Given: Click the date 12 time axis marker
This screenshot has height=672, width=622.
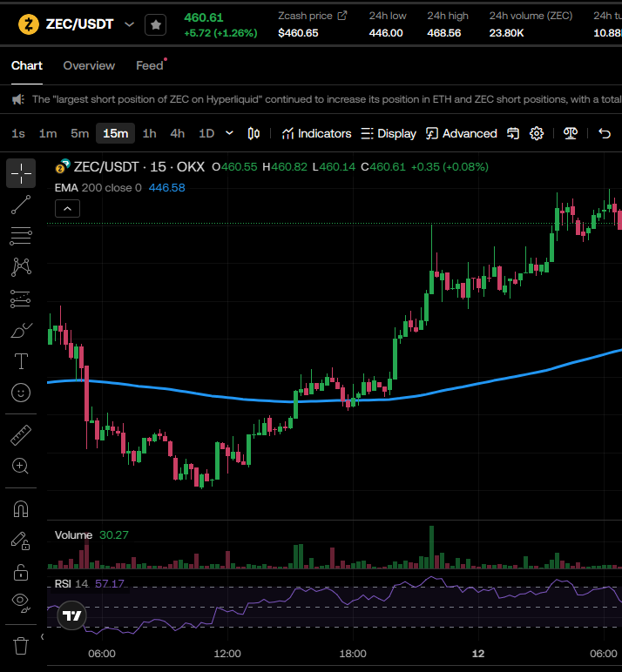Looking at the screenshot, I should 478,654.
